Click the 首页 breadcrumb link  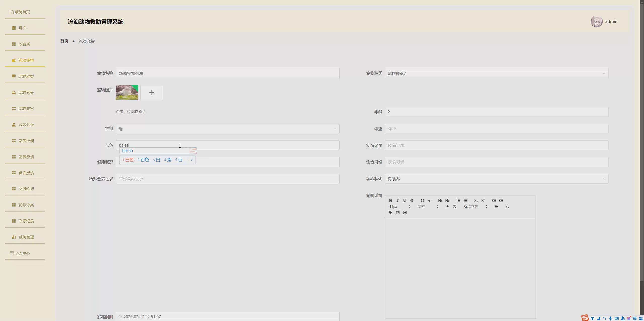click(x=64, y=41)
